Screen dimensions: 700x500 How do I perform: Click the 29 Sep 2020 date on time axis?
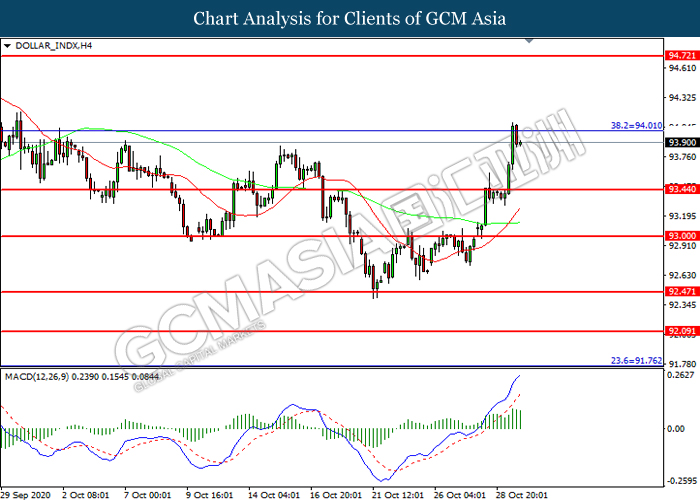[27, 494]
